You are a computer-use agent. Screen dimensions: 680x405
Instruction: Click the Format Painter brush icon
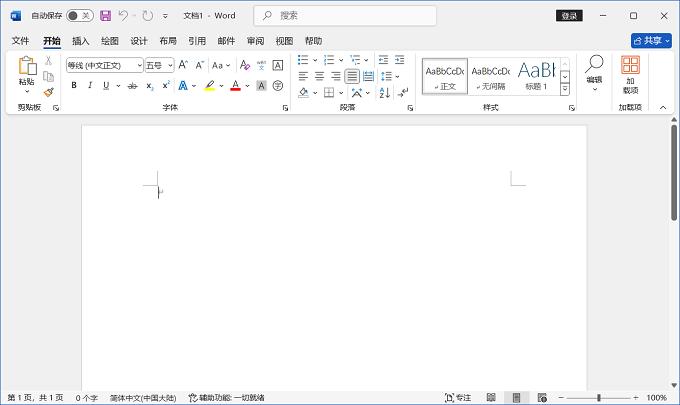[49, 92]
